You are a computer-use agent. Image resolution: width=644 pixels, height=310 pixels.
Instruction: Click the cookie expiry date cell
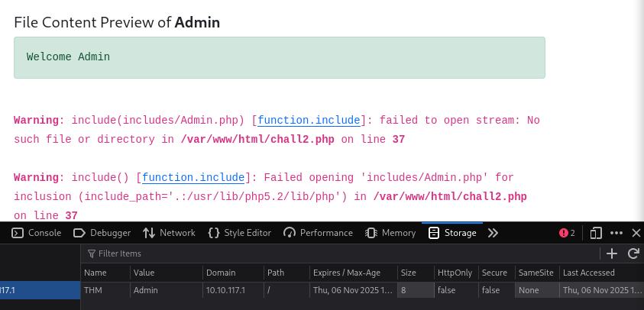[354, 290]
